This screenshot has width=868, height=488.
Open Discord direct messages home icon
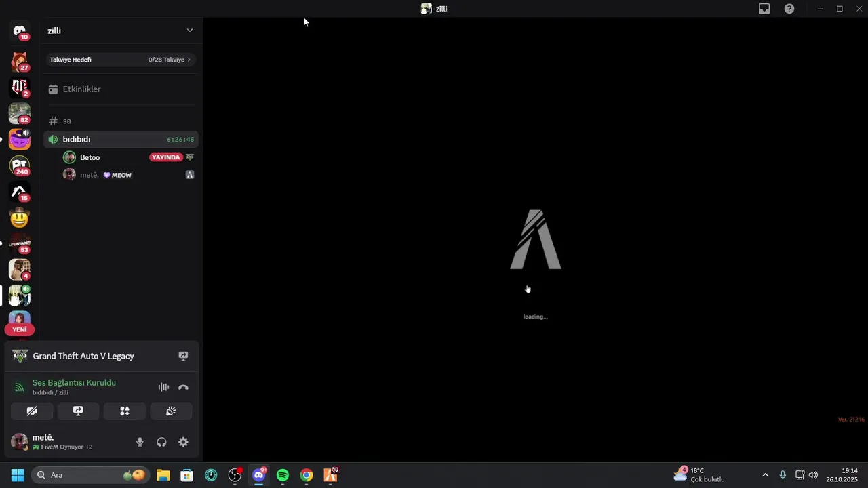19,31
